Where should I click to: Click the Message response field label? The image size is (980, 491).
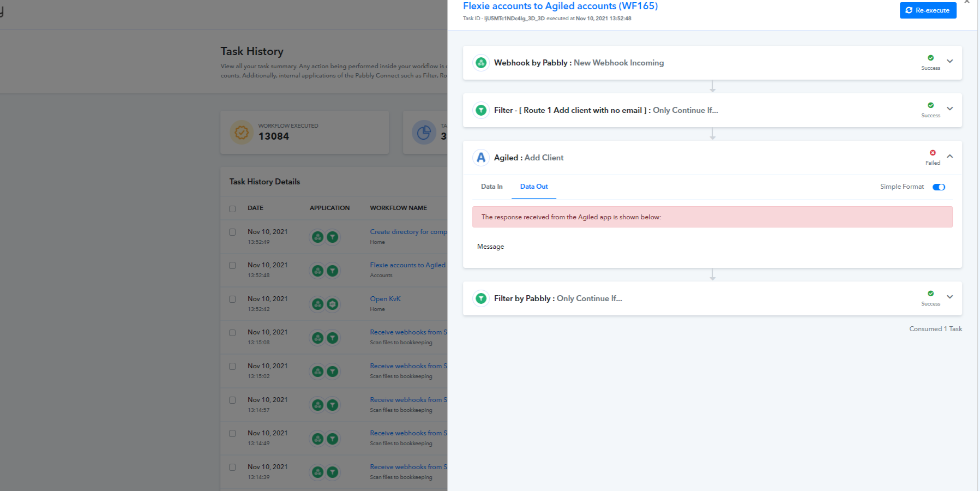[x=491, y=247]
